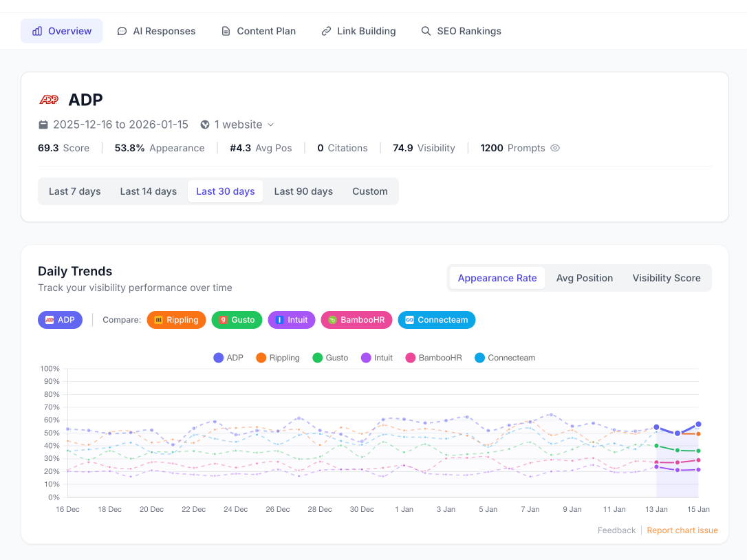Toggle the BambooHR comparison pill
This screenshot has width=747, height=560.
(x=356, y=319)
